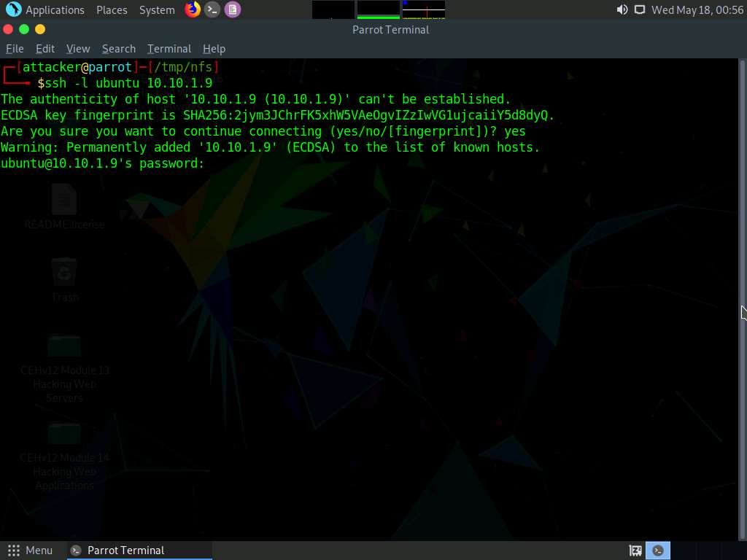The image size is (747, 560).
Task: Open the File menu
Action: (15, 49)
